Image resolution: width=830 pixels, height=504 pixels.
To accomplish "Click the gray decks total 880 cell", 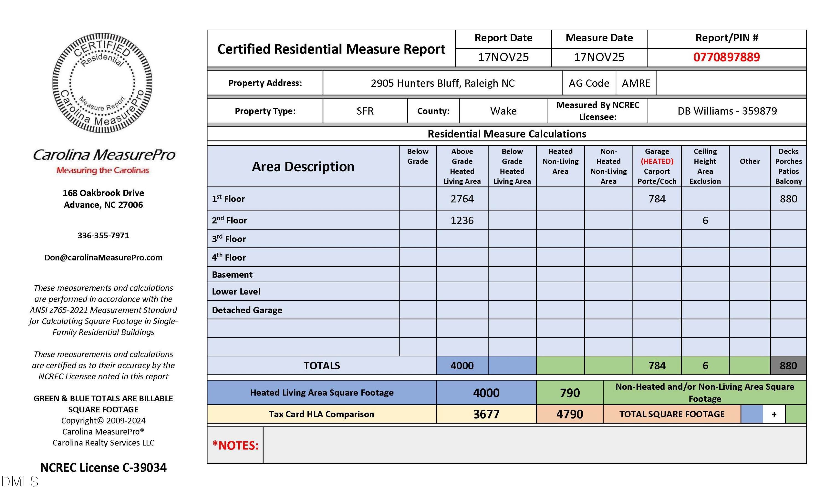I will coord(788,366).
